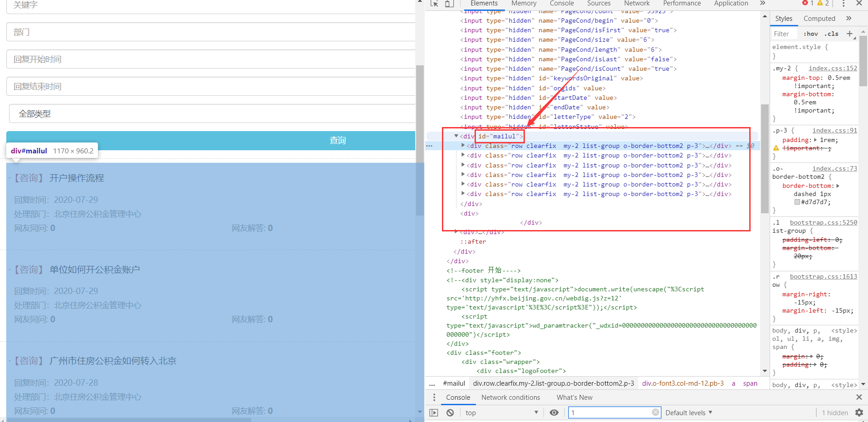Click warning icon next to invalid !important property

(776, 148)
